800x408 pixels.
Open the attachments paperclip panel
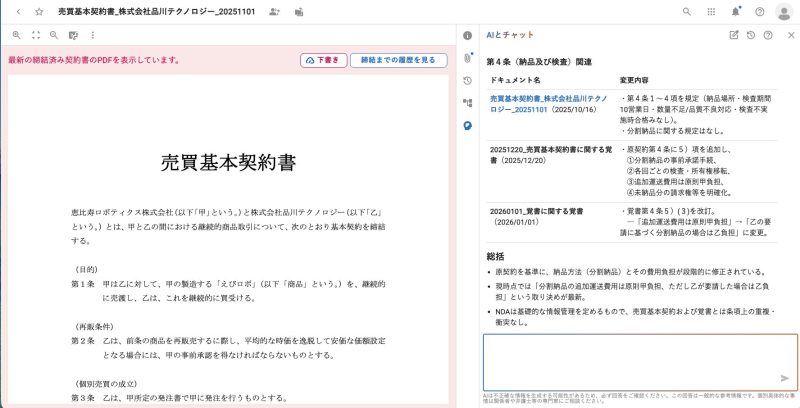click(467, 58)
